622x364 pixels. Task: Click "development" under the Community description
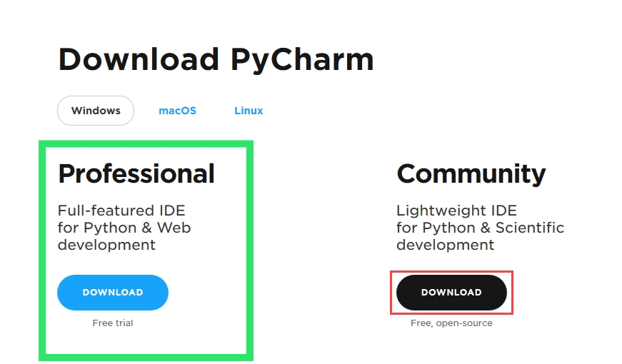click(445, 245)
